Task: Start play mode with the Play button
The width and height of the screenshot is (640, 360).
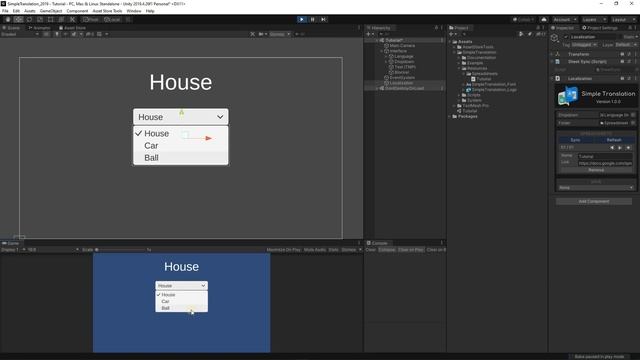Action: (x=302, y=19)
